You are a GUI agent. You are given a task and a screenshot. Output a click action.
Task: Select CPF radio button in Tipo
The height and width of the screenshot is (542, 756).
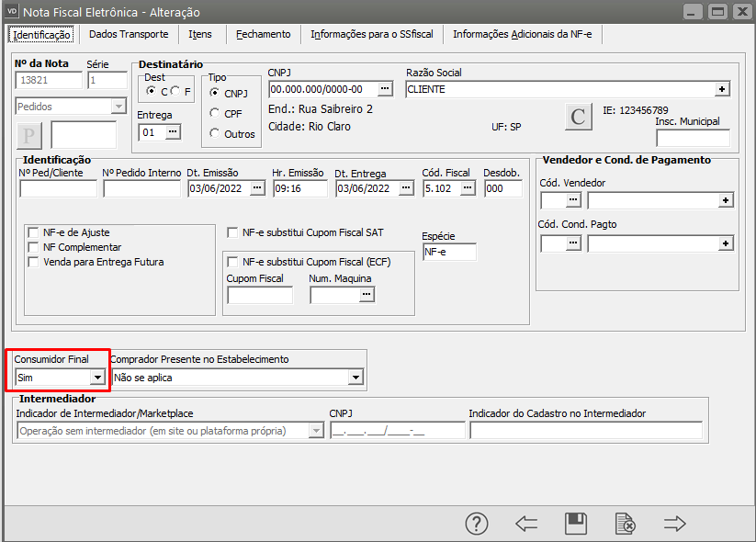click(215, 113)
